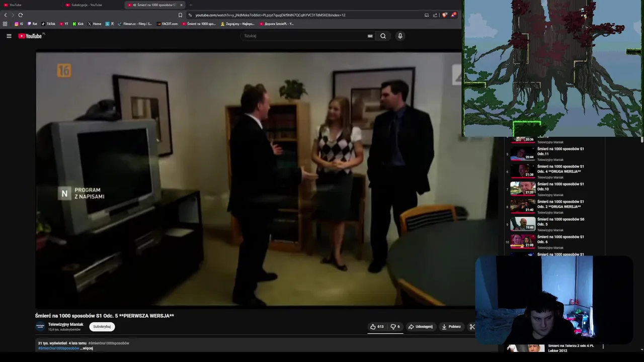Open the Filman.cc bookmark

[x=134, y=24]
